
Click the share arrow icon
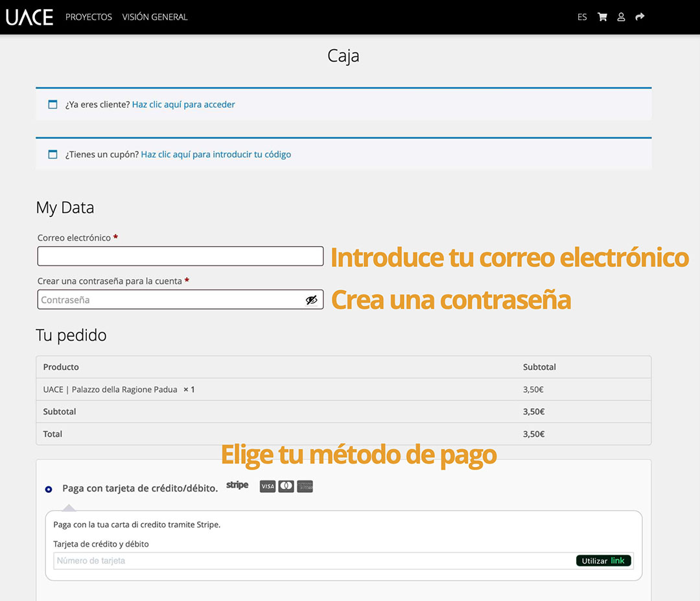[640, 17]
